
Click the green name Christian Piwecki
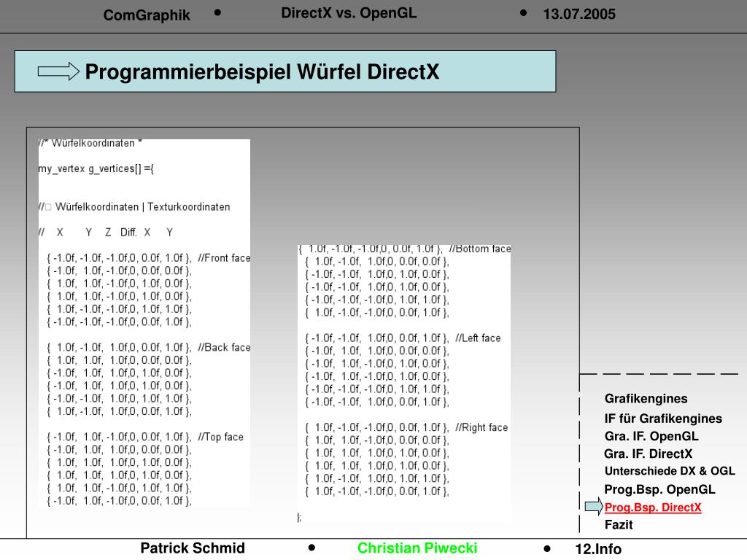coord(417,548)
